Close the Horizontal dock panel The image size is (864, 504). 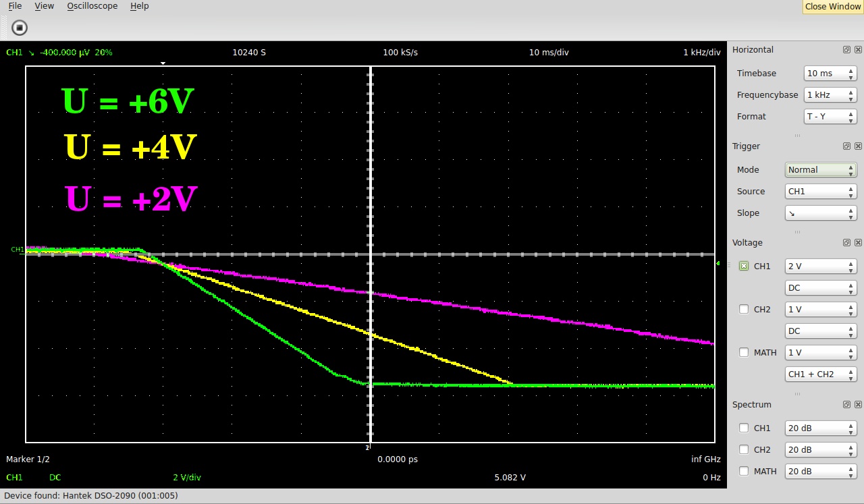(858, 50)
